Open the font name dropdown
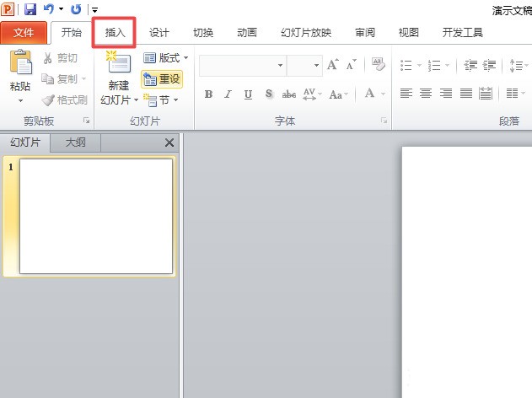This screenshot has height=398, width=532. click(x=280, y=65)
